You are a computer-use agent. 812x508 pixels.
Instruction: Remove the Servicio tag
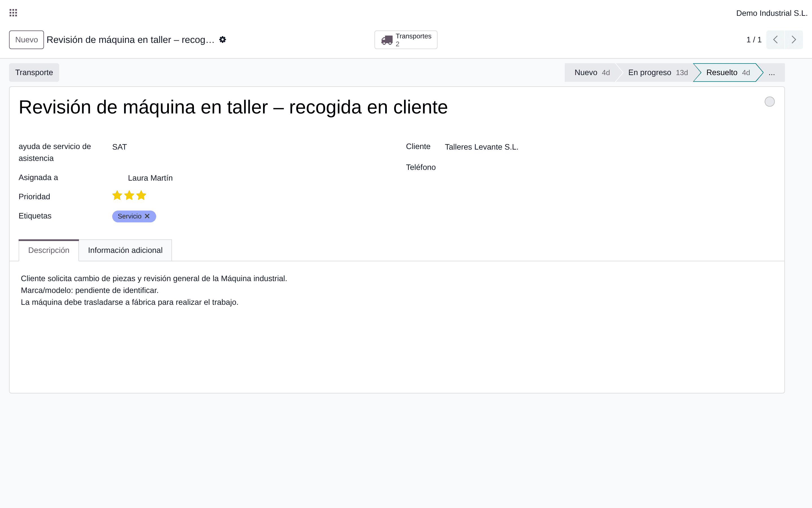[x=147, y=216]
